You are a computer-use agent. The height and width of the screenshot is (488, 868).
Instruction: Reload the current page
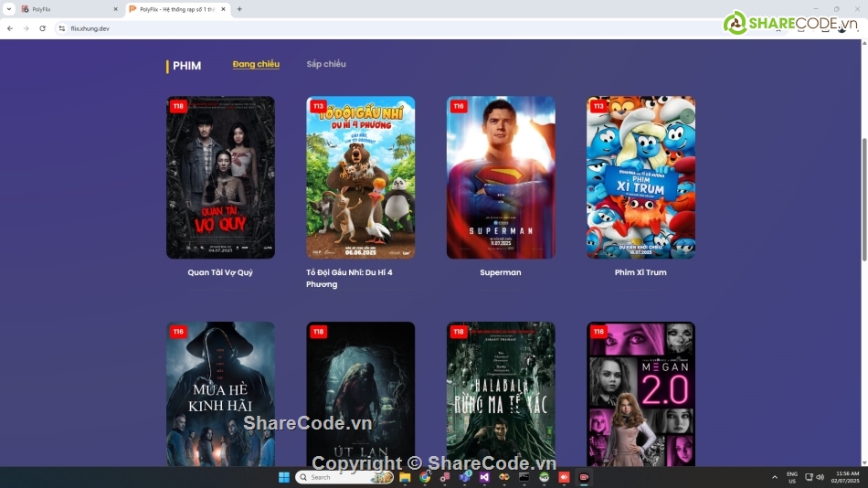coord(42,28)
